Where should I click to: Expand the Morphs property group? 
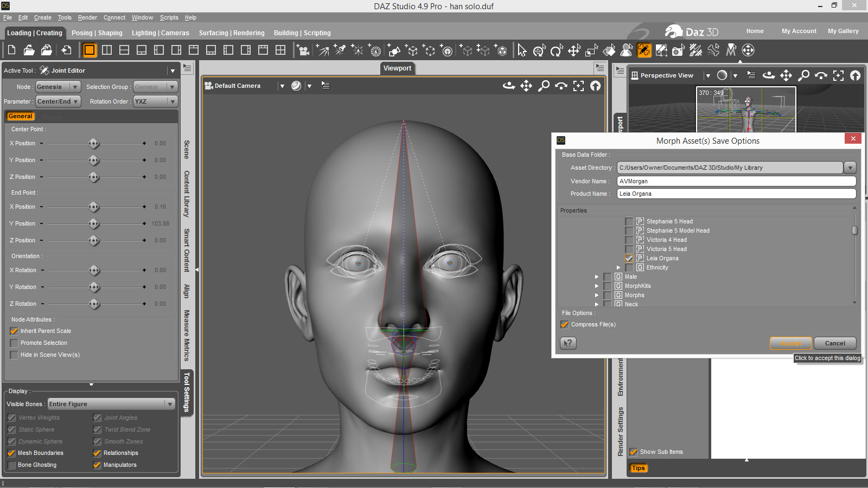tap(597, 295)
